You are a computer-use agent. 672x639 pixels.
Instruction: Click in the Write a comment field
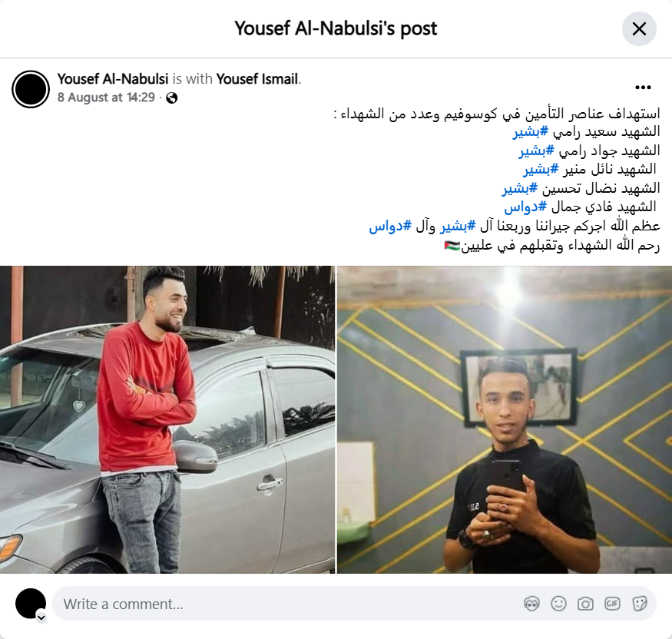(354, 604)
